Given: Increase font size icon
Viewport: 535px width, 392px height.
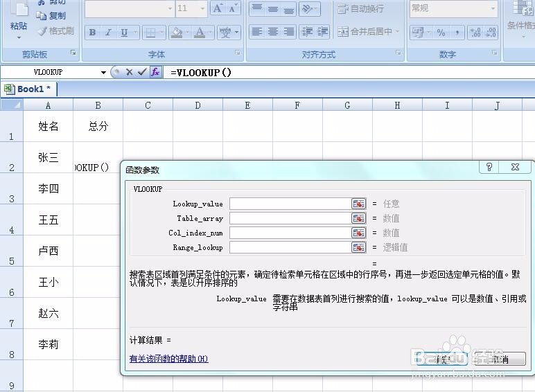Looking at the screenshot, I should [x=218, y=8].
